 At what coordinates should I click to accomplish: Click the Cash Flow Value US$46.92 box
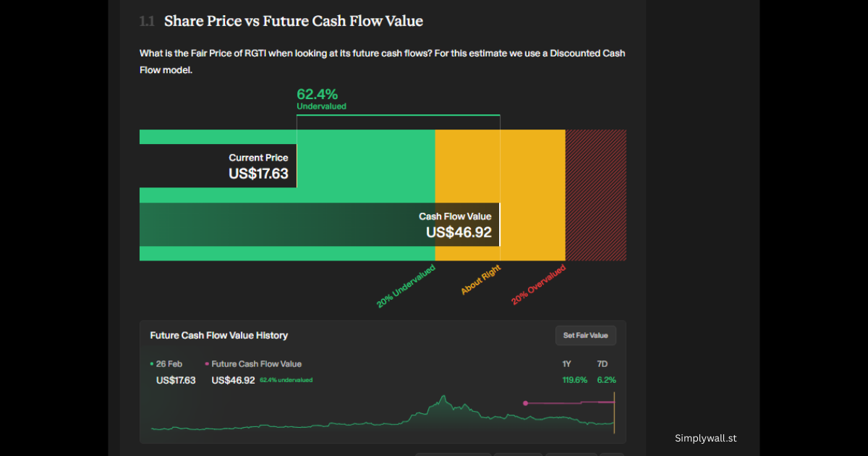click(459, 224)
